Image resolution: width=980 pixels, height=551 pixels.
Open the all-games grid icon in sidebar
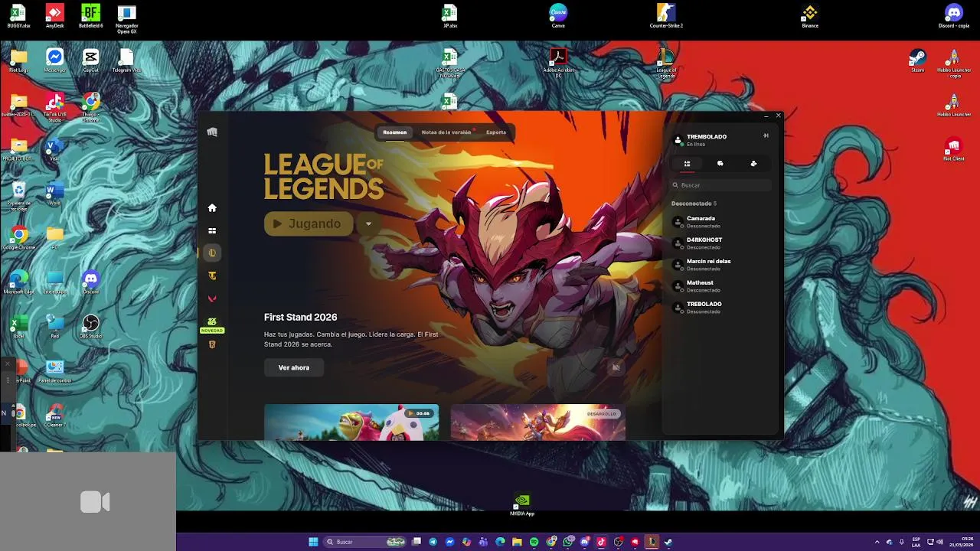click(x=212, y=230)
